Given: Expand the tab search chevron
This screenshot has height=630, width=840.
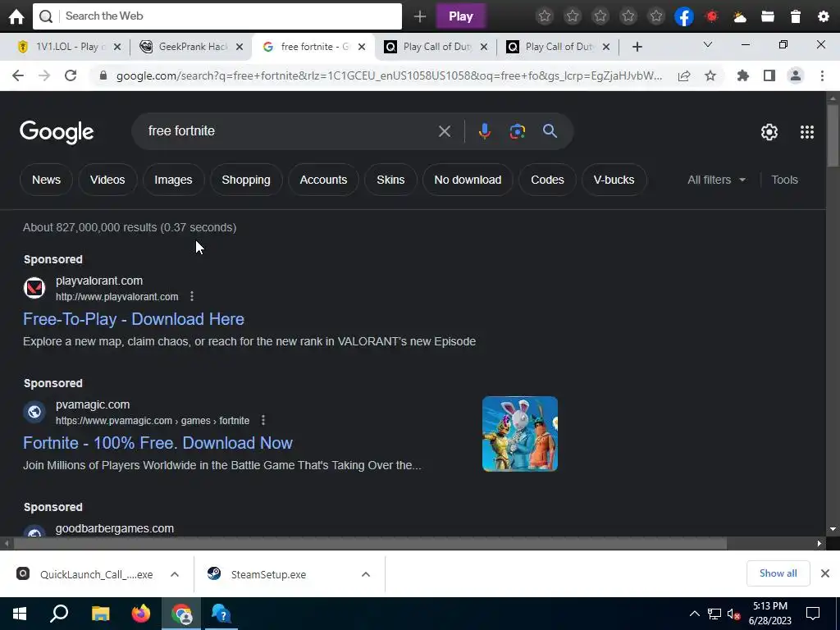Looking at the screenshot, I should pos(708,45).
